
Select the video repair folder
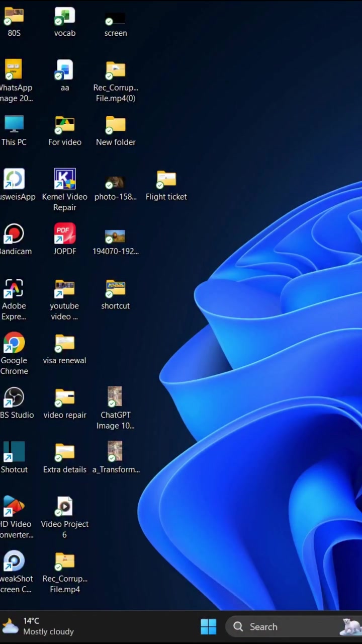coord(65,397)
